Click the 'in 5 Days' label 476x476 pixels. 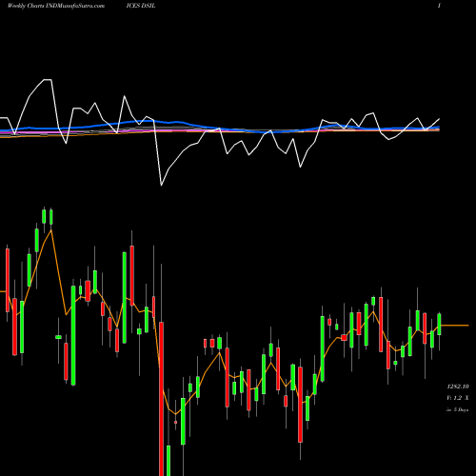[x=458, y=409]
